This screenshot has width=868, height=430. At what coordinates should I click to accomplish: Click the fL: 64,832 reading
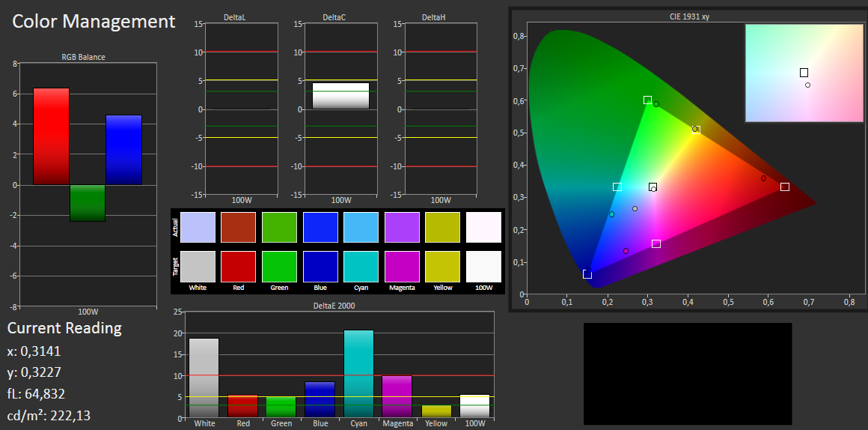click(x=36, y=394)
